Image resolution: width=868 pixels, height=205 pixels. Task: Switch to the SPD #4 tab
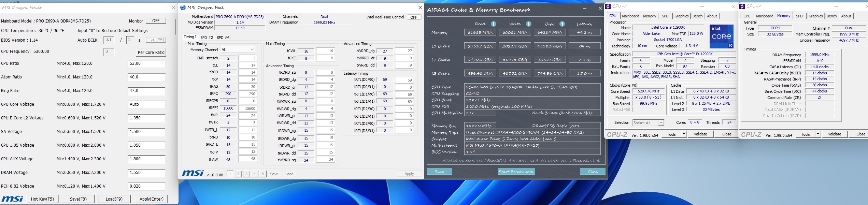coord(223,38)
